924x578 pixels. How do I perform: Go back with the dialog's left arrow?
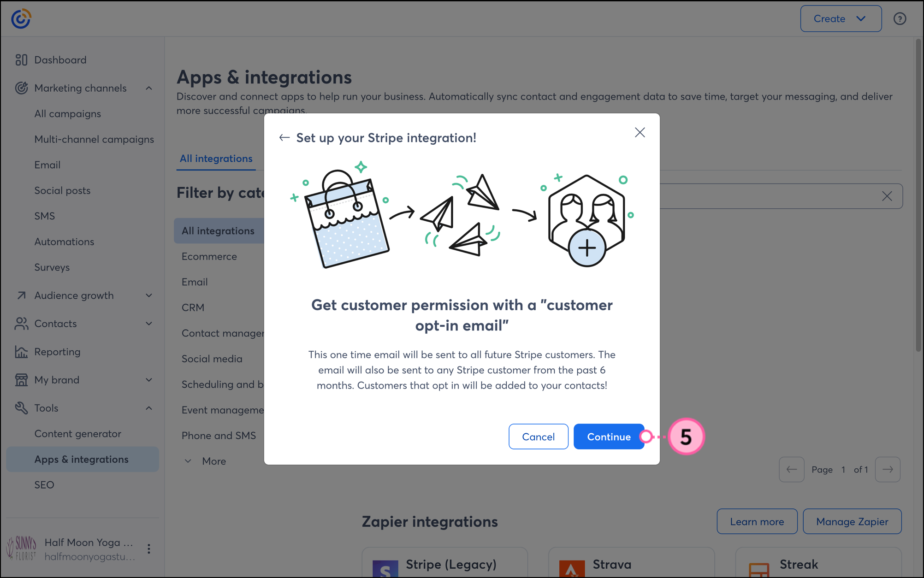(284, 138)
